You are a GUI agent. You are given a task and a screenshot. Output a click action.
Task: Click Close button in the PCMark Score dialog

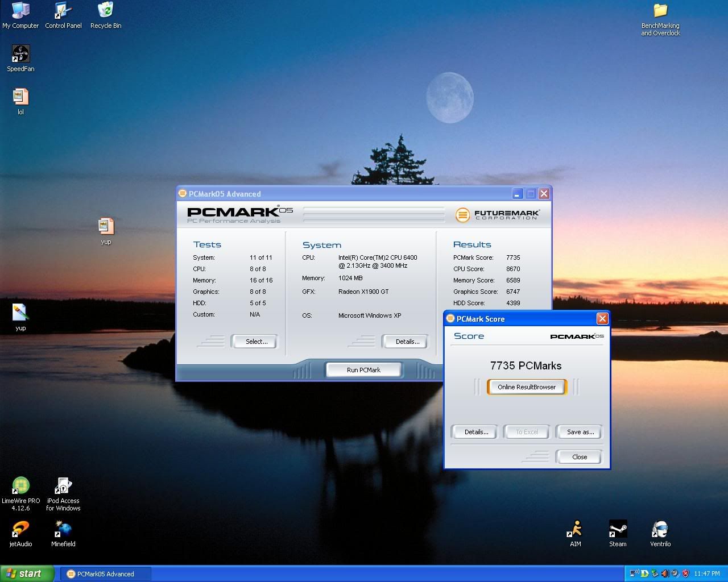pos(579,457)
